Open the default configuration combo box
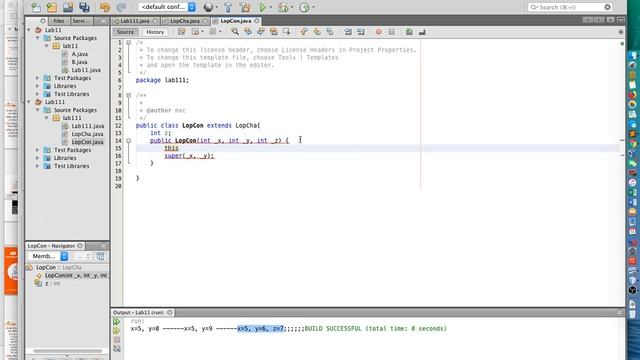The width and height of the screenshot is (640, 360). point(167,7)
